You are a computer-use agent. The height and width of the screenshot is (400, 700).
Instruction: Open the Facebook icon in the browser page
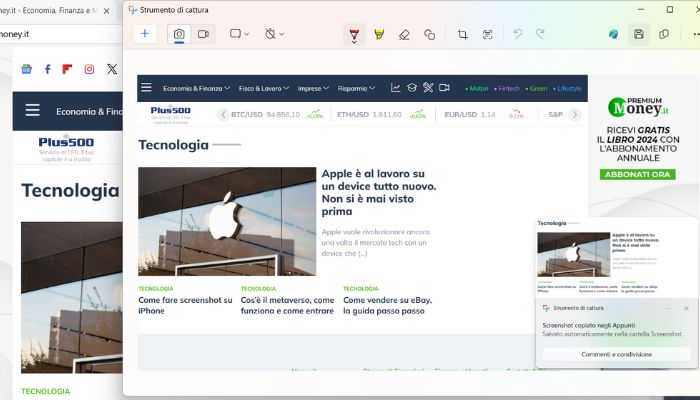click(x=47, y=69)
